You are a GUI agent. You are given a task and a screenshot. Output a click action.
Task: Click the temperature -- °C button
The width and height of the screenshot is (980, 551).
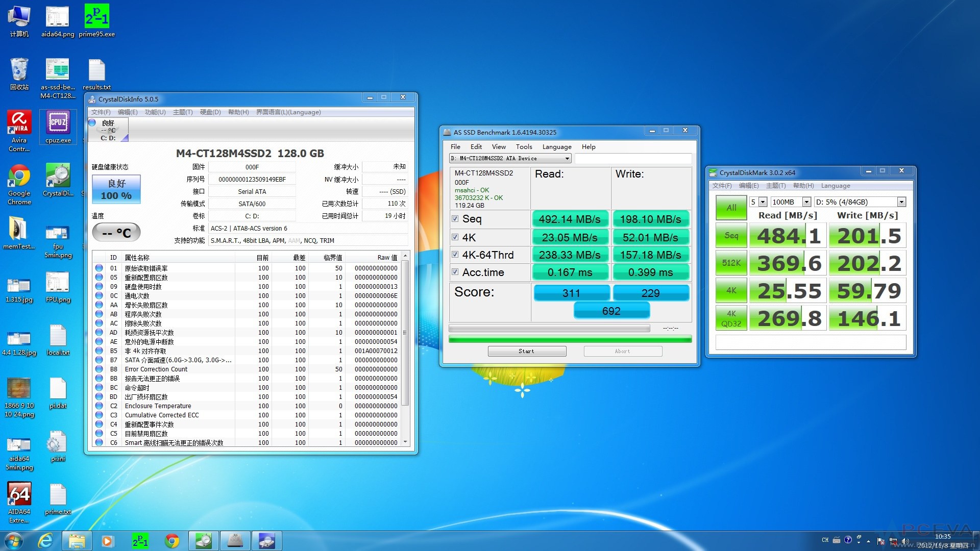coord(116,233)
